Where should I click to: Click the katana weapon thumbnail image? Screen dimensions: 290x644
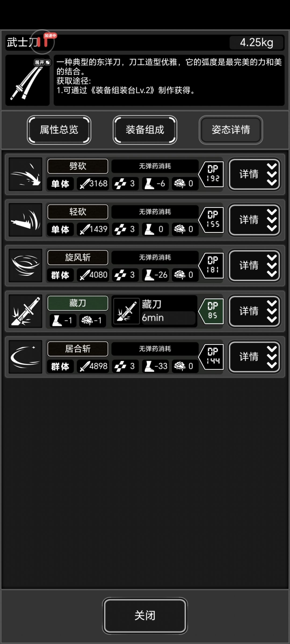(x=27, y=80)
